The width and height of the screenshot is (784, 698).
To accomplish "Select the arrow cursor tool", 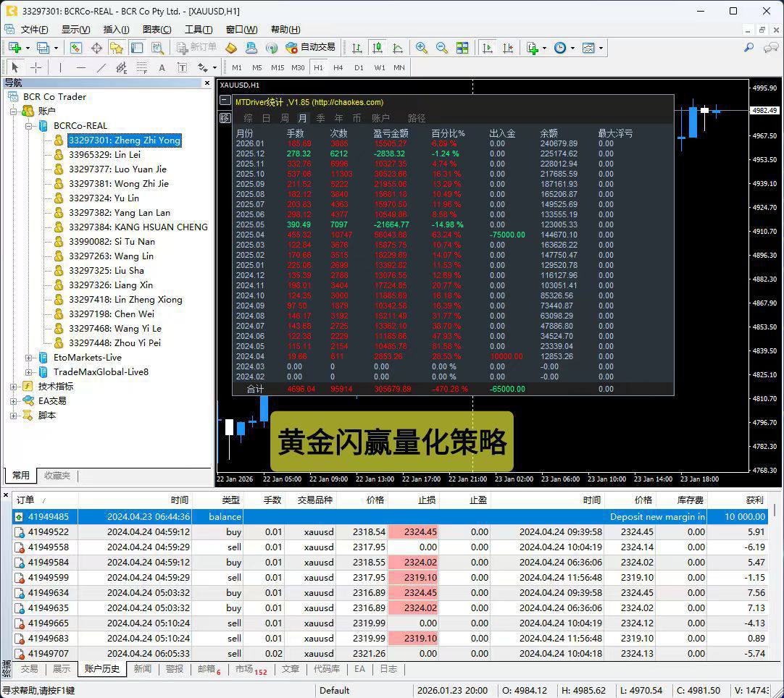I will tap(15, 67).
